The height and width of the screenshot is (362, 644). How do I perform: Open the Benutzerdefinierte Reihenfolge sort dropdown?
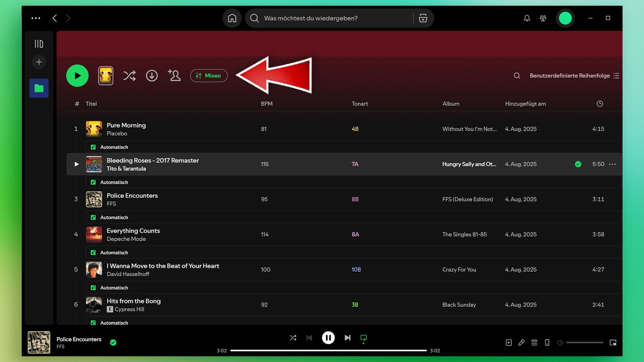pos(574,76)
